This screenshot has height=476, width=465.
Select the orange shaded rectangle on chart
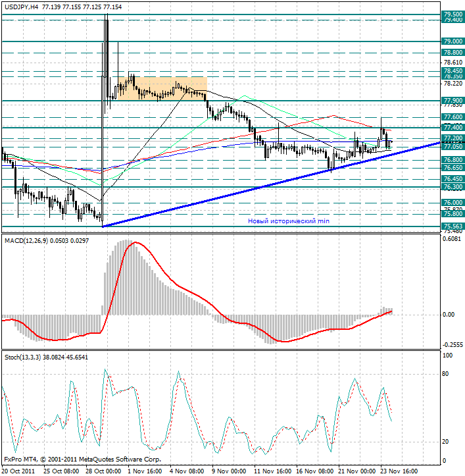pyautogui.click(x=171, y=88)
